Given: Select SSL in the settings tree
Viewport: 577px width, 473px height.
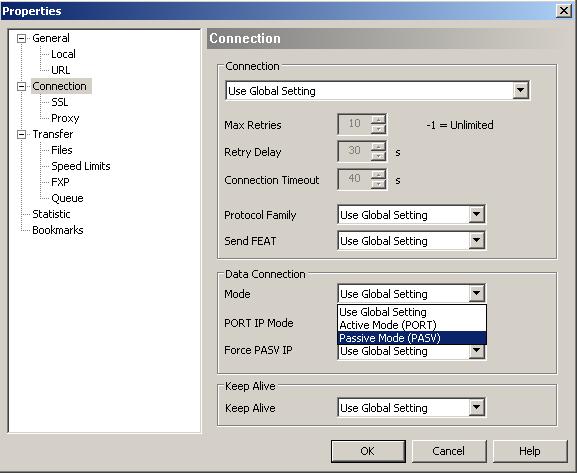Looking at the screenshot, I should pos(60,102).
